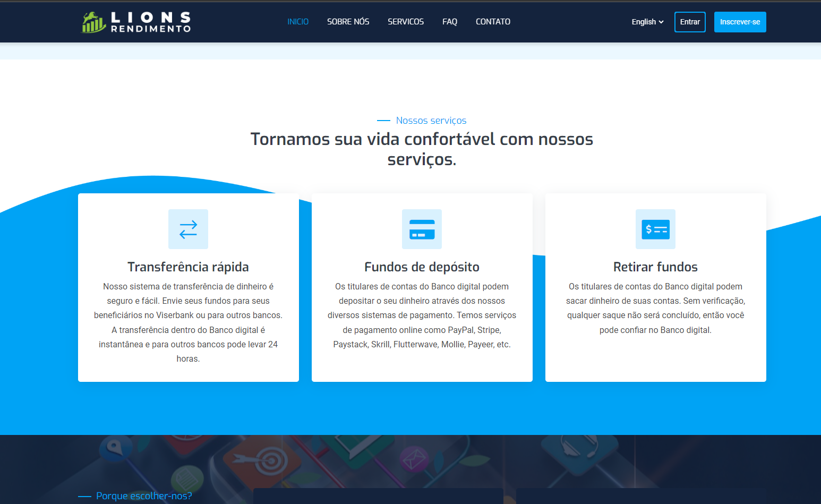
Task: Click the blue Inscrever-se button
Action: (x=740, y=22)
